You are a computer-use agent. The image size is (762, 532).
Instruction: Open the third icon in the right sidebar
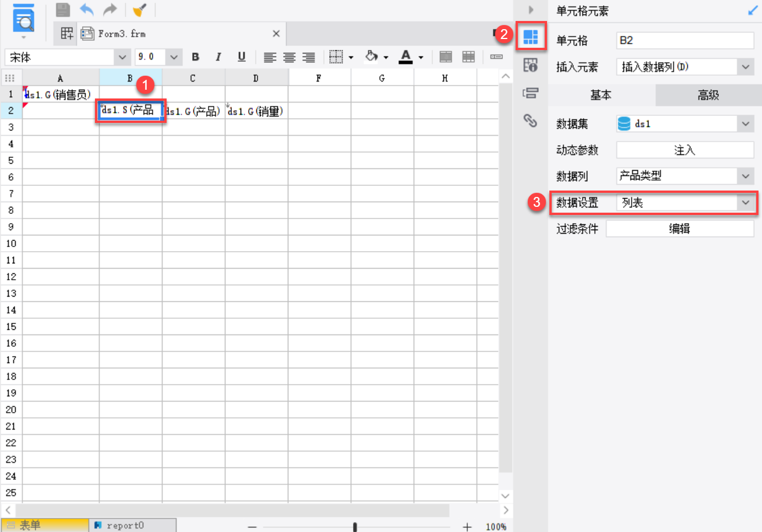(x=530, y=93)
